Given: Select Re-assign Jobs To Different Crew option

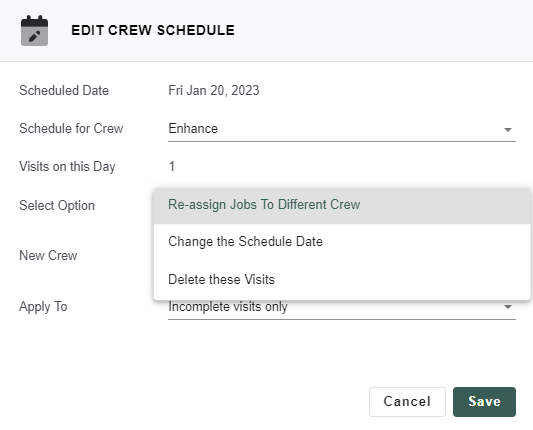Looking at the screenshot, I should coord(342,205).
